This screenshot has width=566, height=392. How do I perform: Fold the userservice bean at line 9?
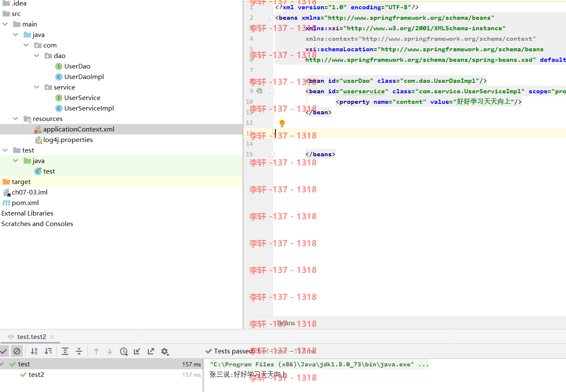[272, 91]
